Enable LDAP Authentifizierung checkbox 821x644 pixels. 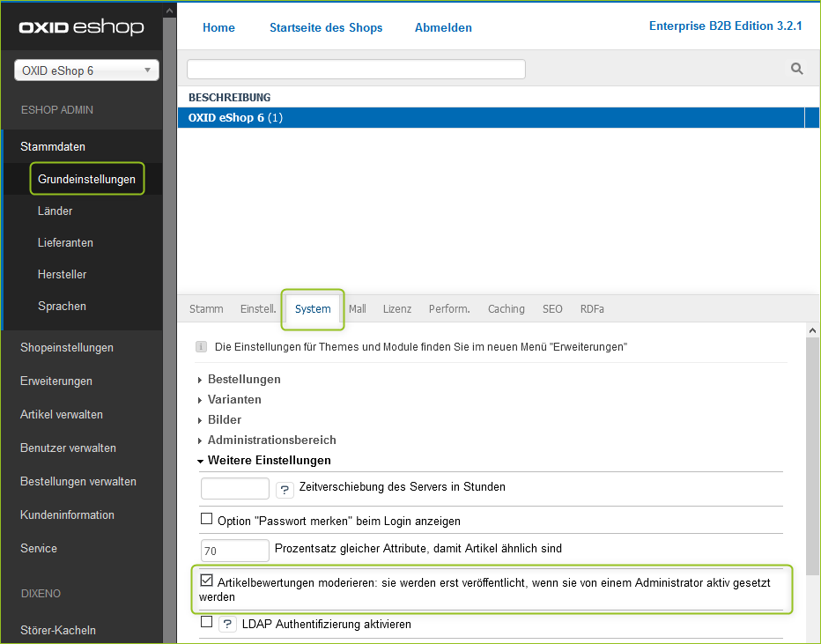pos(207,622)
